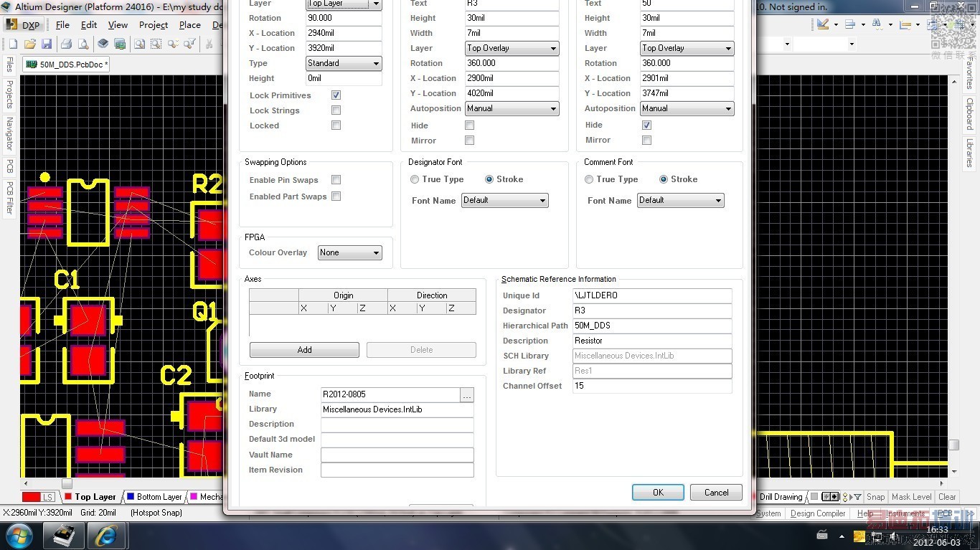
Task: Click the Designator field showing R3
Action: click(x=652, y=310)
